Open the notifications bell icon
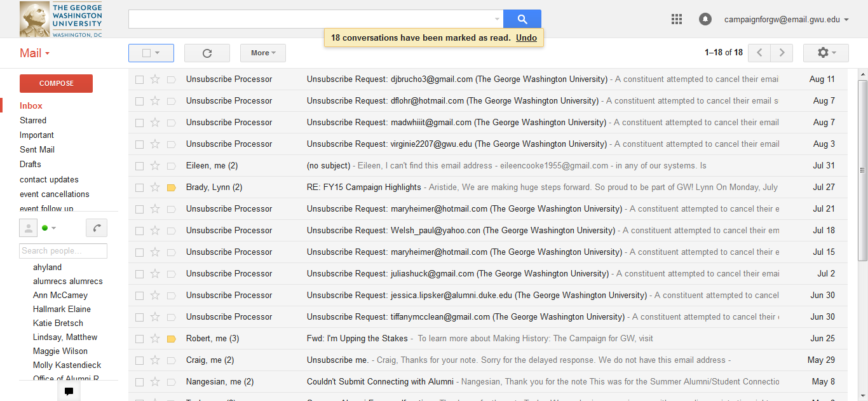The width and height of the screenshot is (868, 401). pos(705,20)
